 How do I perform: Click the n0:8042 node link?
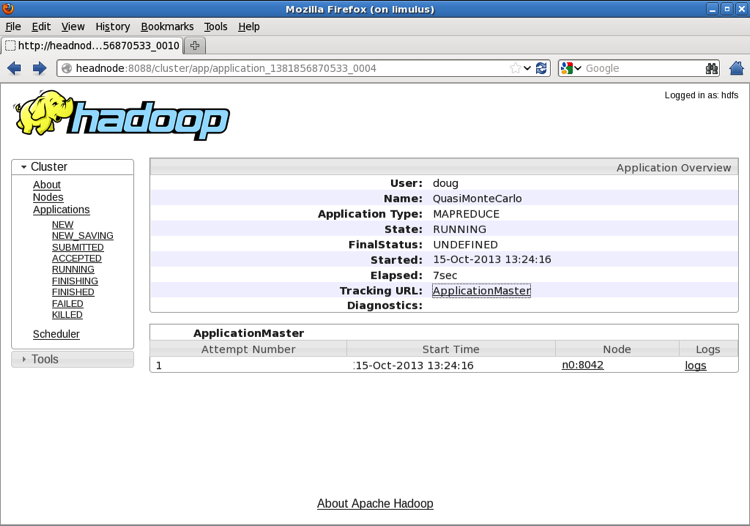[582, 365]
